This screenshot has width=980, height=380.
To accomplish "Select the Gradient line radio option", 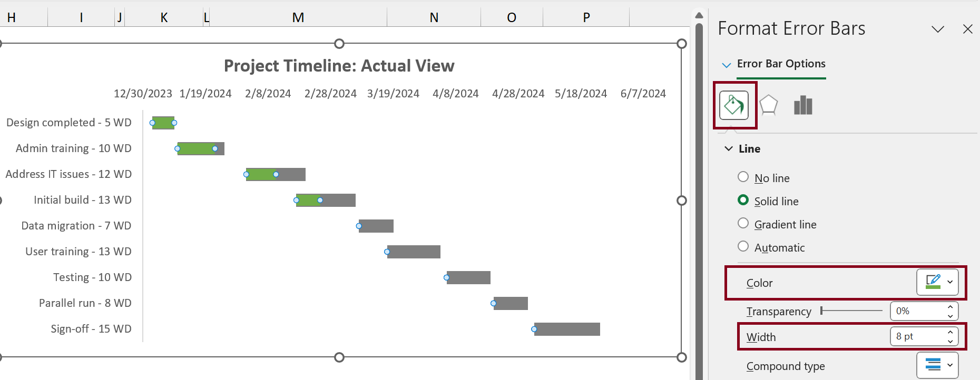I will (743, 224).
